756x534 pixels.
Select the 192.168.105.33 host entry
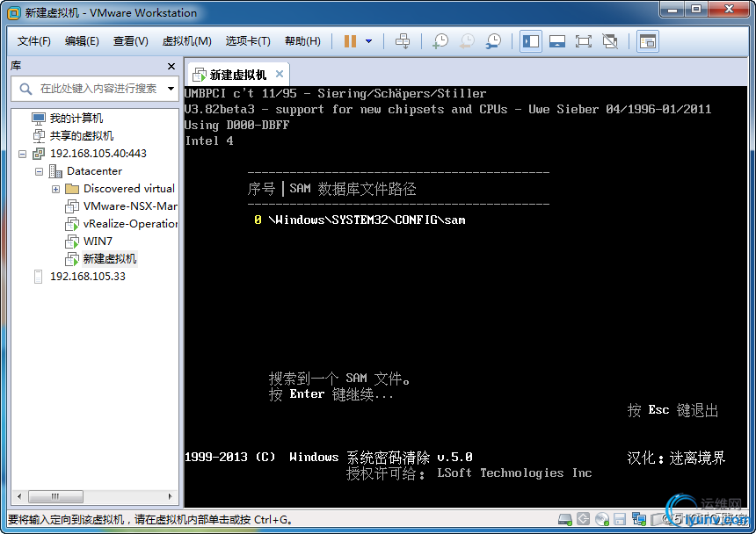[87, 277]
